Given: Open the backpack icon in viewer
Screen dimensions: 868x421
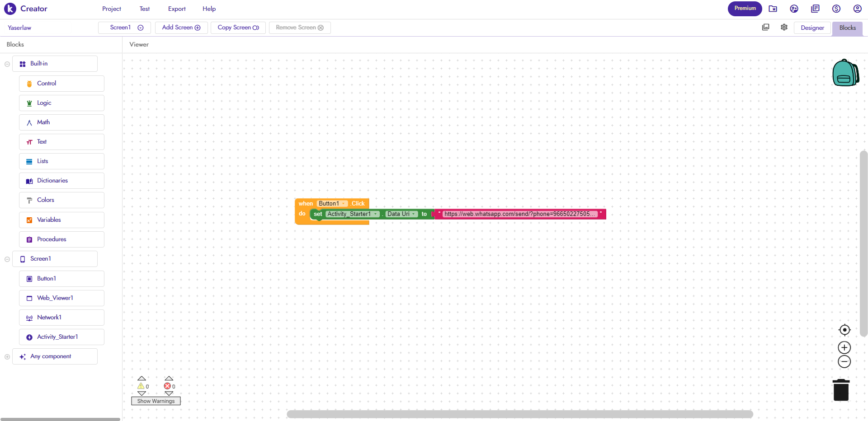Looking at the screenshot, I should [x=845, y=73].
